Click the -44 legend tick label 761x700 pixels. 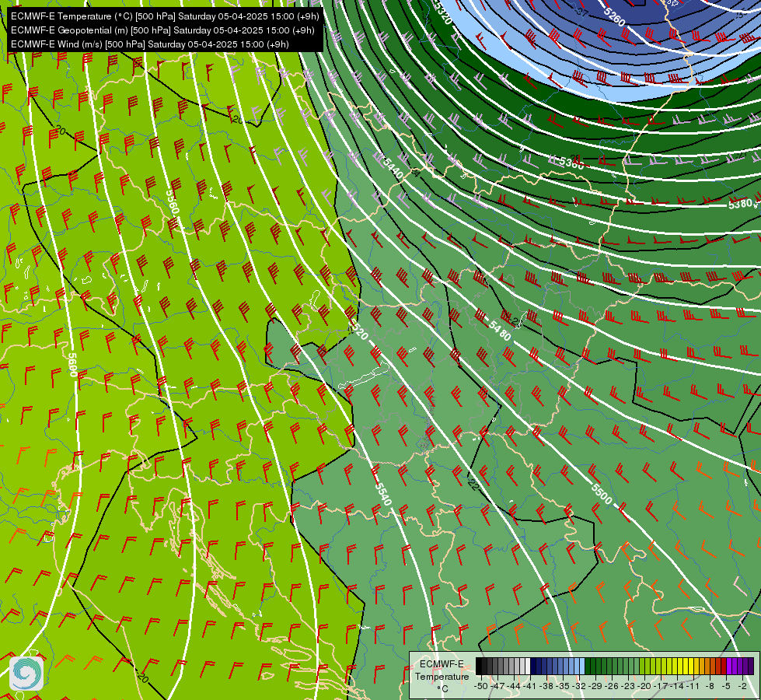[x=514, y=686]
